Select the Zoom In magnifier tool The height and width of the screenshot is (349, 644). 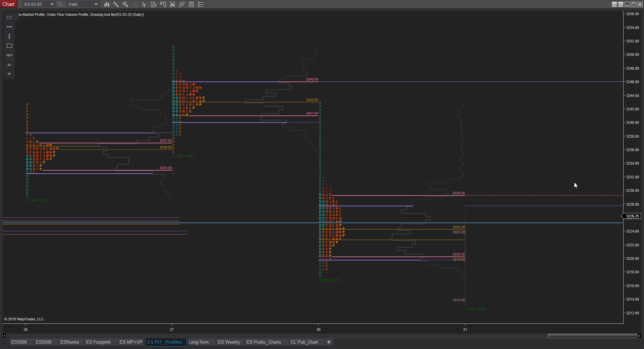pyautogui.click(x=125, y=4)
